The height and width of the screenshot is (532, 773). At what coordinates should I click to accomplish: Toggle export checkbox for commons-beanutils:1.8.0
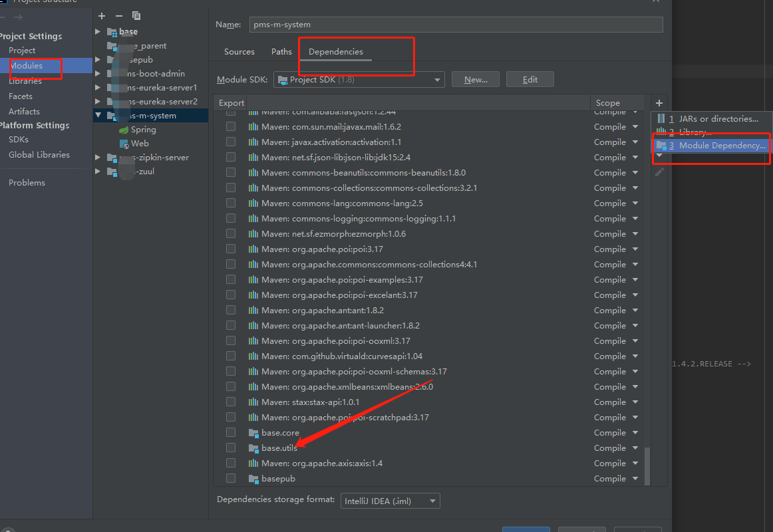[231, 172]
